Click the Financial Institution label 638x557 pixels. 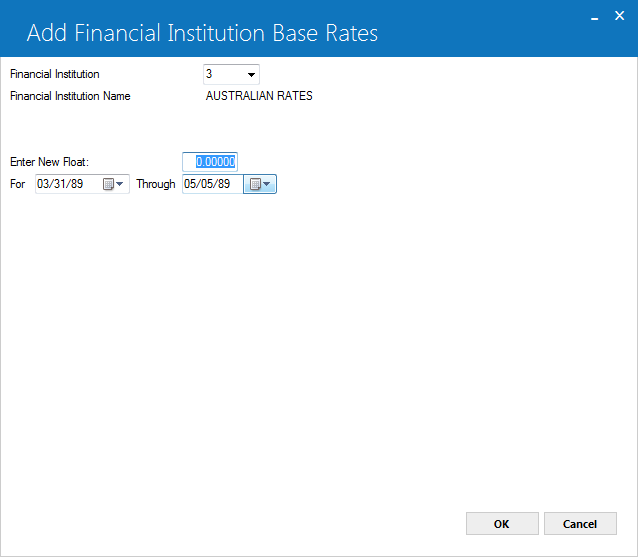coord(55,74)
